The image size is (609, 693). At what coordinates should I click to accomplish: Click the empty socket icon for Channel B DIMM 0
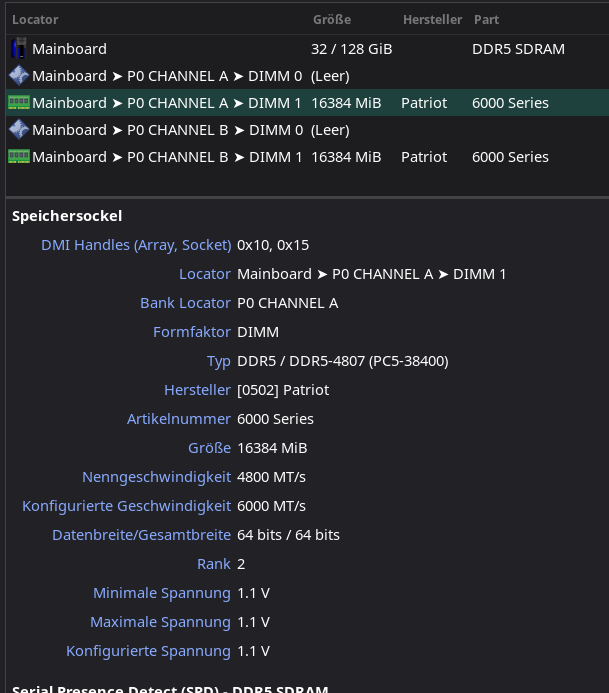point(18,129)
